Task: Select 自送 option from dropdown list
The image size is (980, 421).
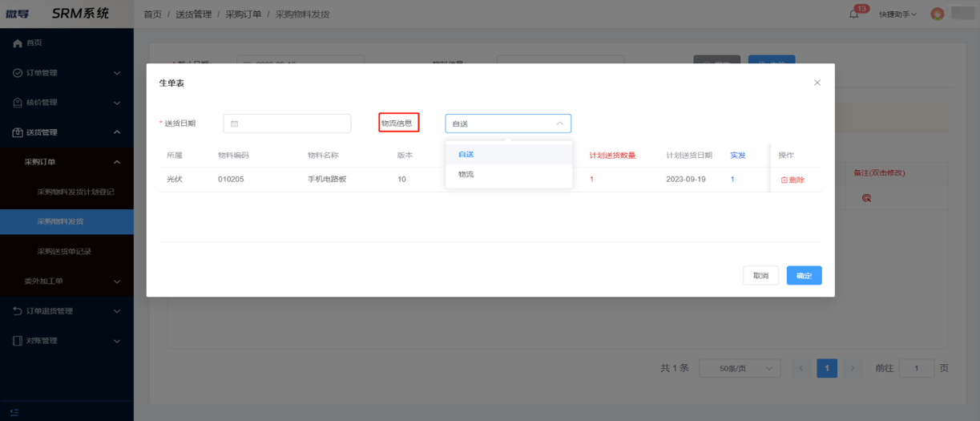Action: coord(466,154)
